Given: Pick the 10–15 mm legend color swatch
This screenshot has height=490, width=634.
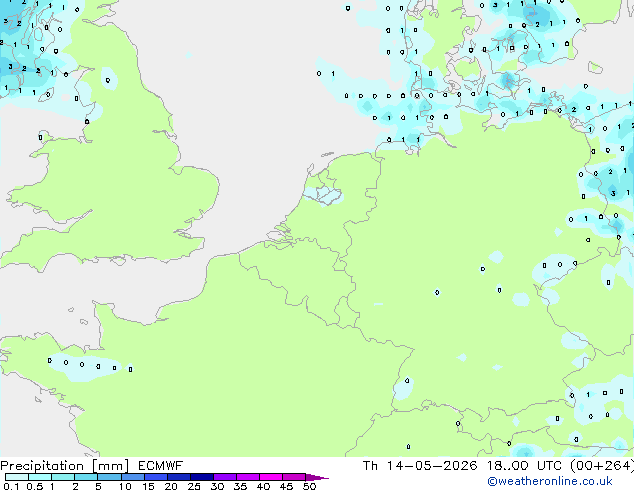Looking at the screenshot, I should point(133,477).
